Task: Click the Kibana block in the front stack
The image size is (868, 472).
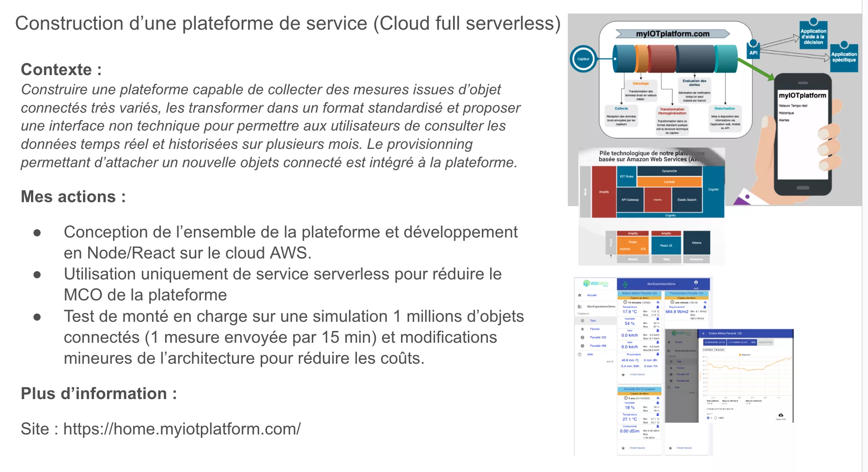Action: pos(696,243)
